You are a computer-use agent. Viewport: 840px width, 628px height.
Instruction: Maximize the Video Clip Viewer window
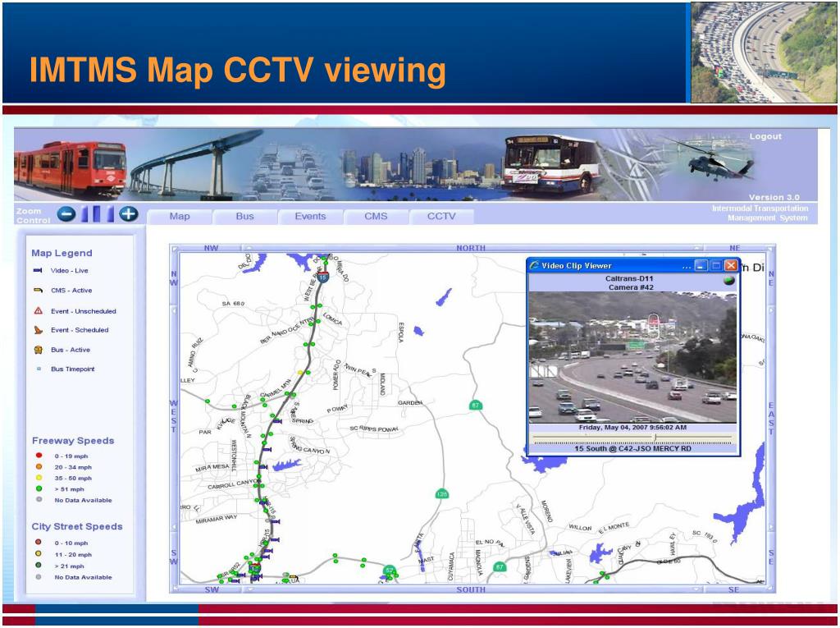716,265
